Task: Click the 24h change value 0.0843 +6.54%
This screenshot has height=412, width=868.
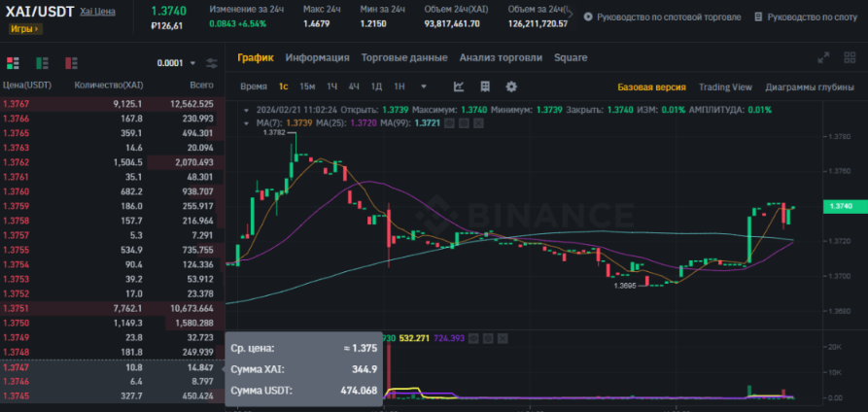Action: [x=237, y=24]
